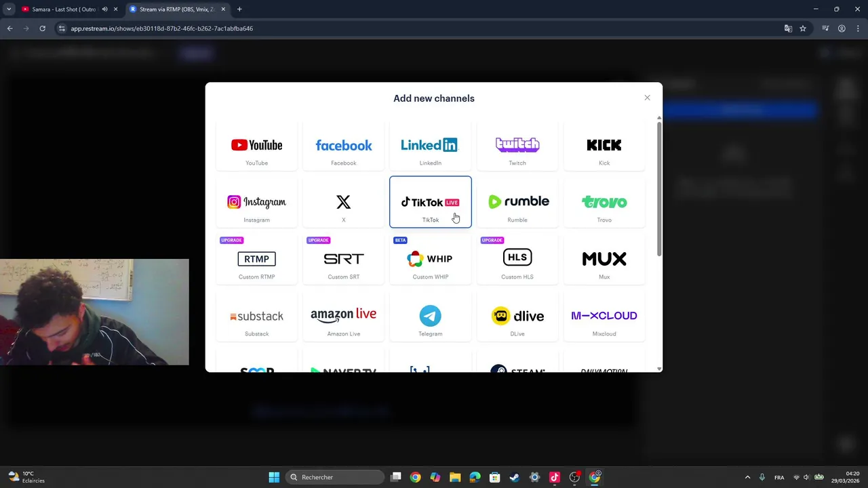Open the FRA keyboard language switcher
The image size is (868, 488).
click(x=779, y=477)
